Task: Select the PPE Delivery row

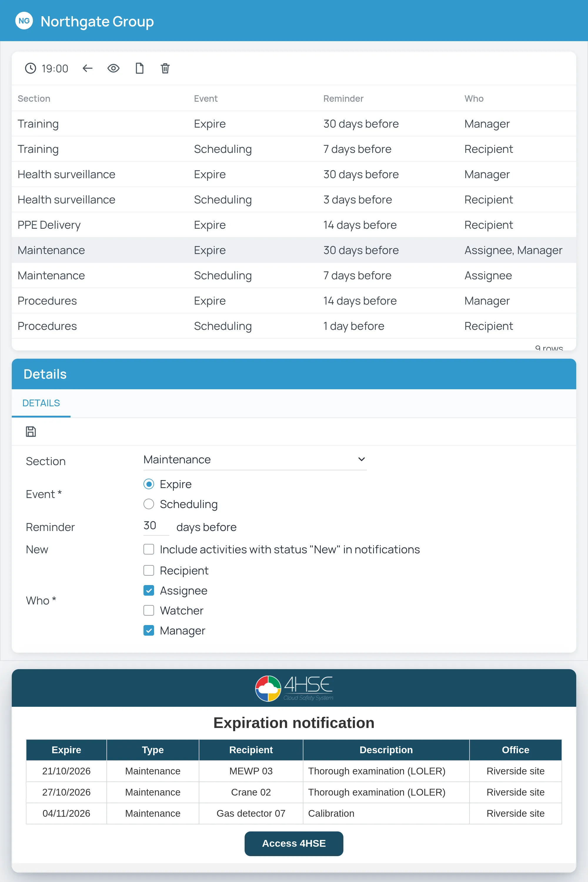Action: click(x=294, y=225)
